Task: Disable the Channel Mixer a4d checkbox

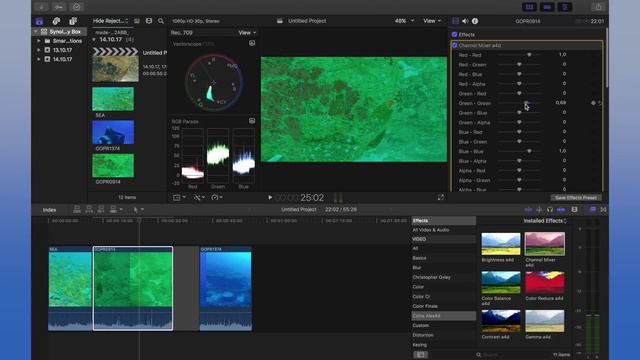Action: (455, 45)
